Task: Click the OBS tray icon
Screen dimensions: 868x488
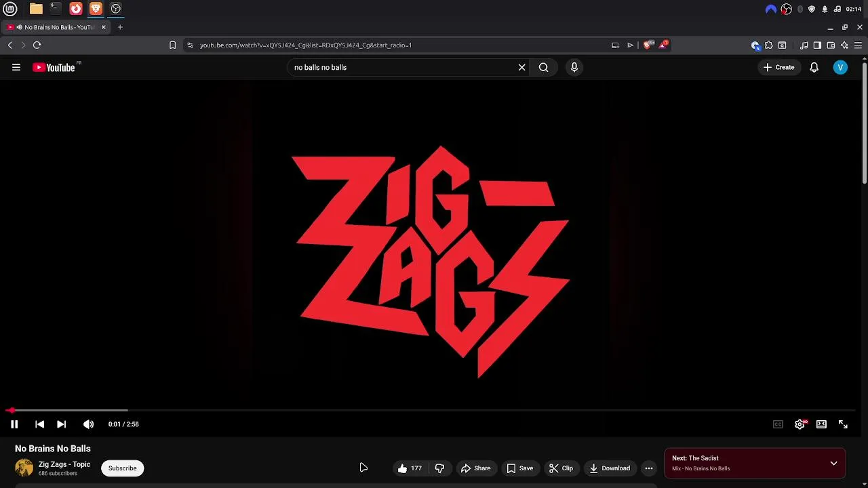Action: point(787,9)
